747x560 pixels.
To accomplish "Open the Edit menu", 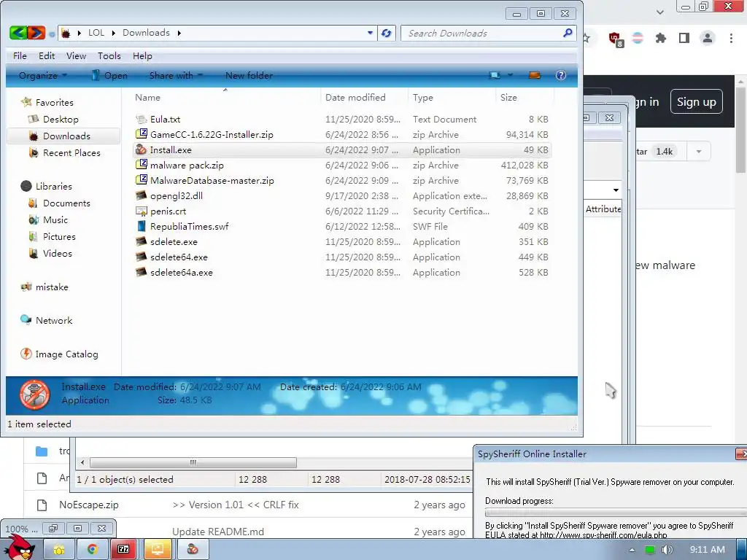I will pyautogui.click(x=46, y=55).
